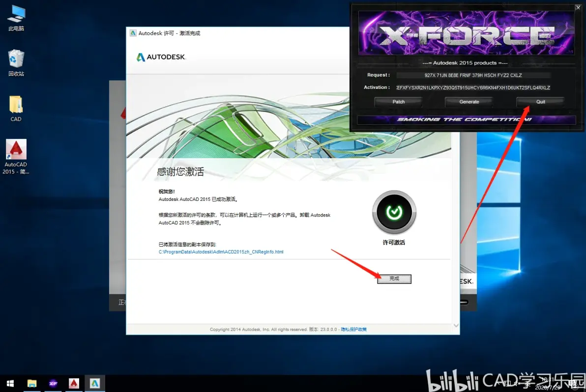Click the Request code field in keygen
Screen dimensions: 586x392
[x=473, y=76]
